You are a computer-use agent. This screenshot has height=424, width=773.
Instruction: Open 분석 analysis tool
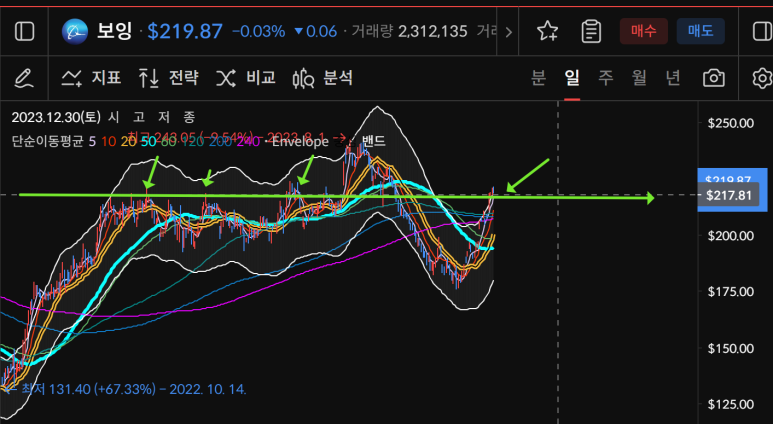[x=322, y=78]
